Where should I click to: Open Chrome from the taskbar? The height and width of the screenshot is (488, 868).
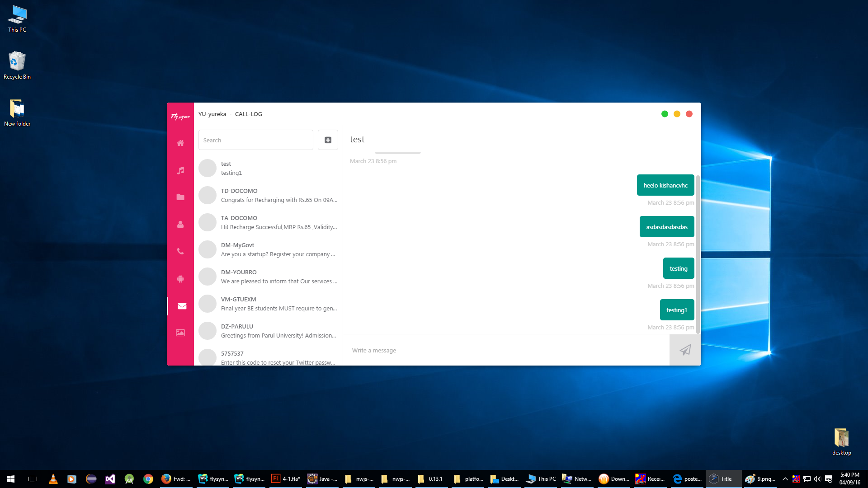coord(148,479)
